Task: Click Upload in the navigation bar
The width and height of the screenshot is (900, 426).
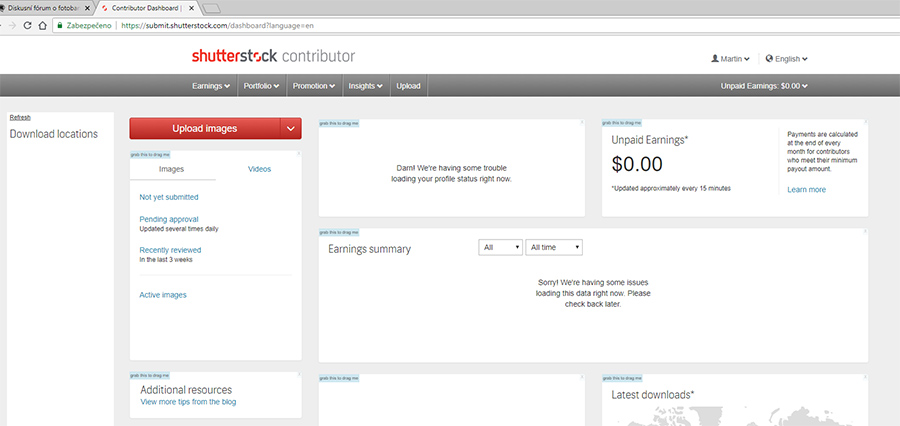Action: 408,86
